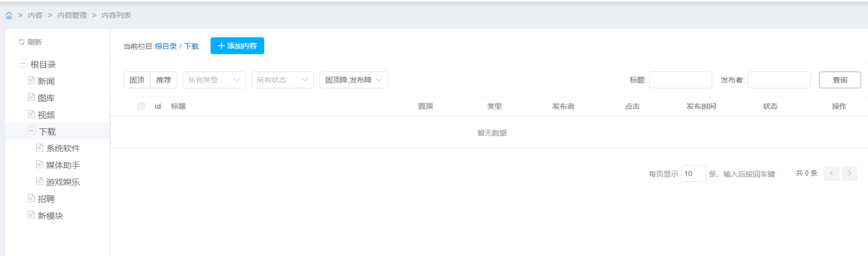
Task: Click the 每页显示 page size input
Action: pyautogui.click(x=694, y=173)
